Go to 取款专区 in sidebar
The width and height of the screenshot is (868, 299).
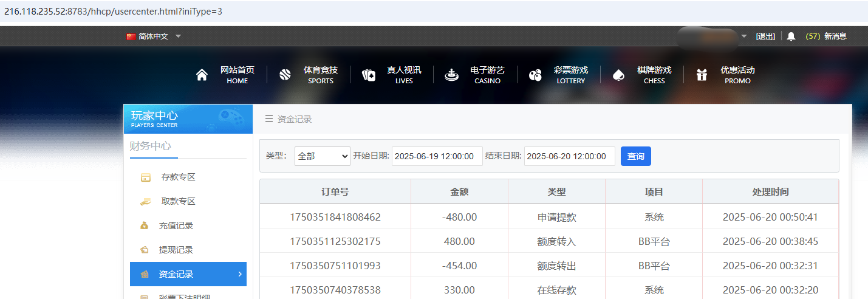(179, 201)
